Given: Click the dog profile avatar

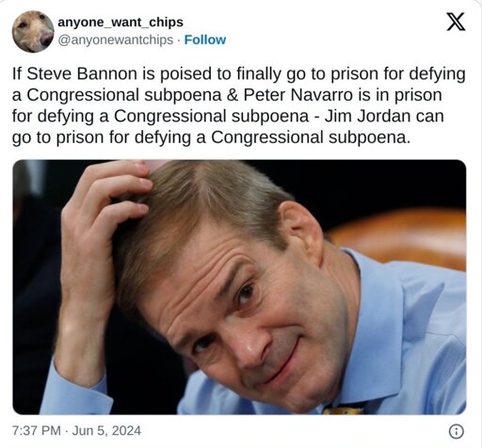Looking at the screenshot, I should coord(33,31).
